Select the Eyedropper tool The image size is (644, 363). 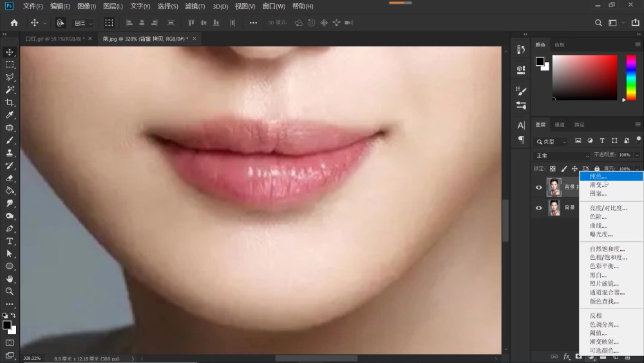pos(10,115)
